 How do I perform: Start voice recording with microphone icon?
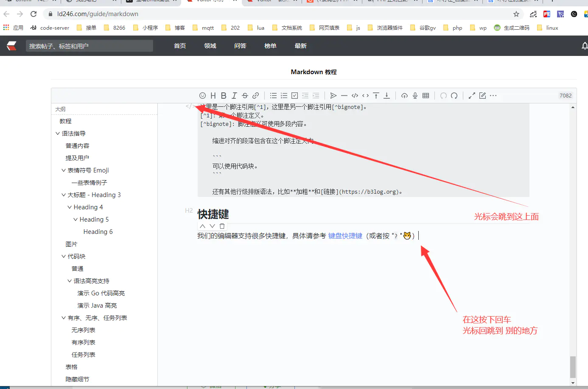coord(415,96)
